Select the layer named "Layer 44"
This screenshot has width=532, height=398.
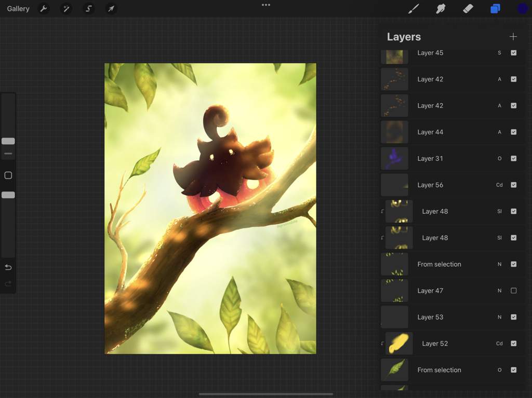point(430,132)
